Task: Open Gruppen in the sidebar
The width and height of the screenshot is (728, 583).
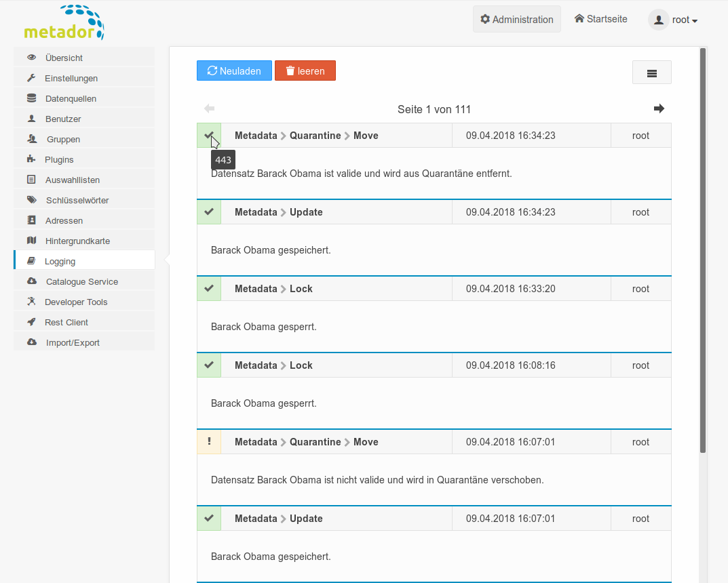Action: click(85, 139)
